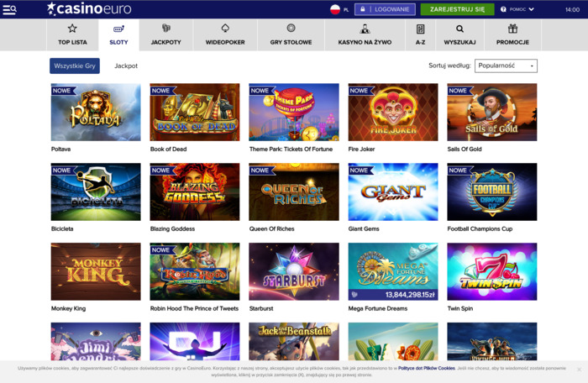Select the Jackpot filter link
The height and width of the screenshot is (383, 588).
coord(126,66)
